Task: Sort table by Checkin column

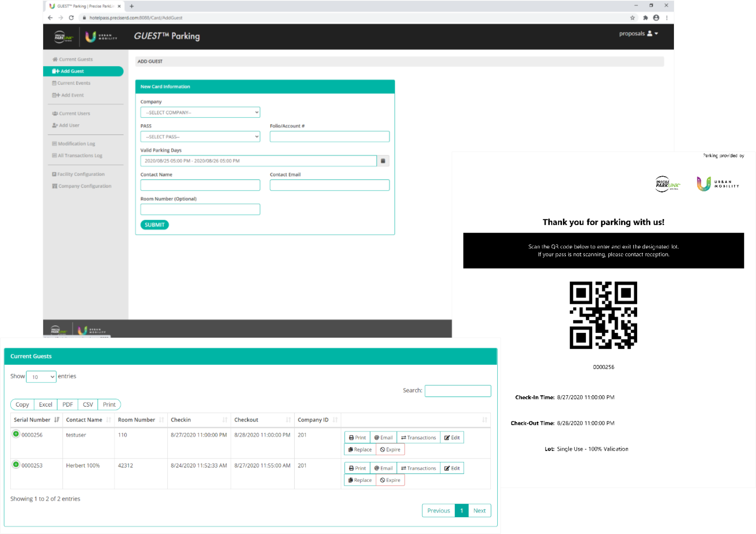Action: [199, 420]
